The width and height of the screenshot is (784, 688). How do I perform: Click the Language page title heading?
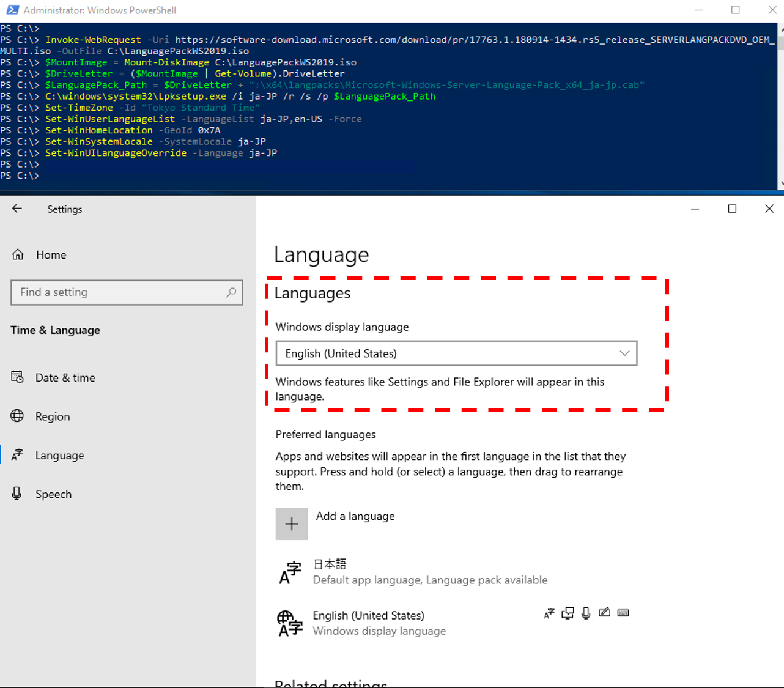point(321,254)
